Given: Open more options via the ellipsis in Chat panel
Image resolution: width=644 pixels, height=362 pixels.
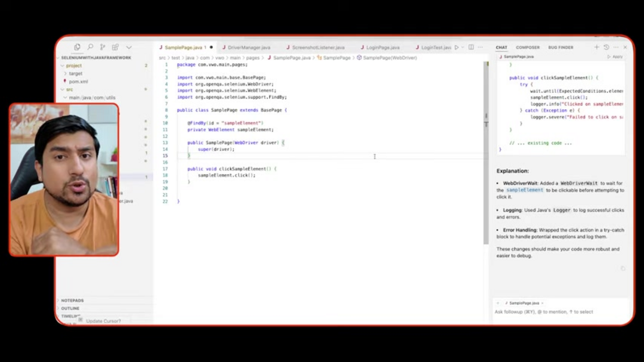Looking at the screenshot, I should pos(615,47).
